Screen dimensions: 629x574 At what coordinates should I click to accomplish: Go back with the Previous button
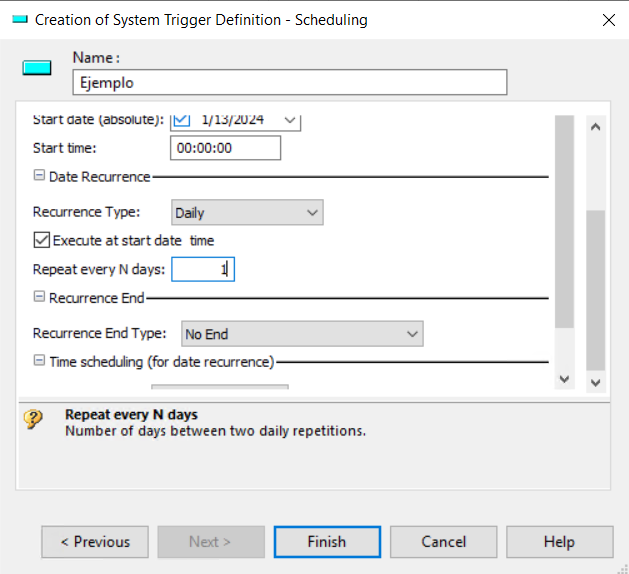pos(95,542)
